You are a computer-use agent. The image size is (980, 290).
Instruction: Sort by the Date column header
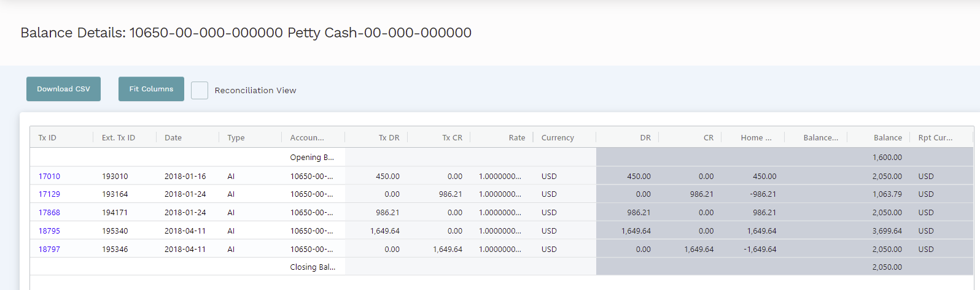click(x=173, y=138)
